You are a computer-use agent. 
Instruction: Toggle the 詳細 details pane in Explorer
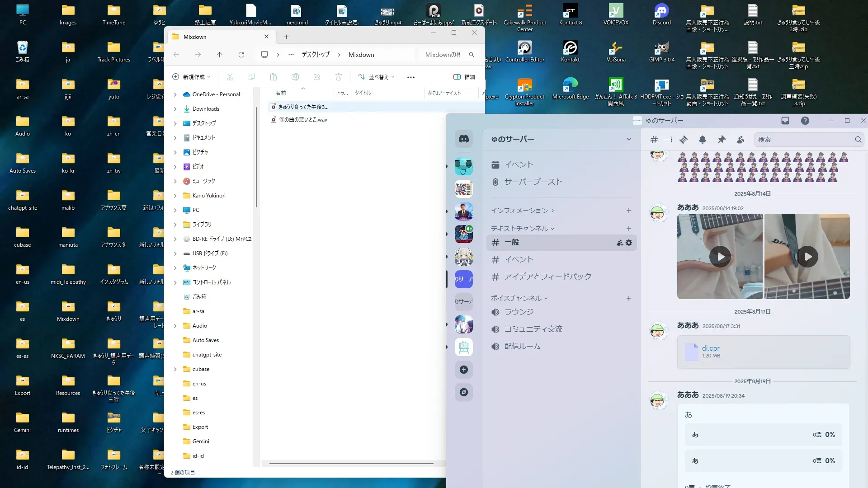tap(464, 77)
